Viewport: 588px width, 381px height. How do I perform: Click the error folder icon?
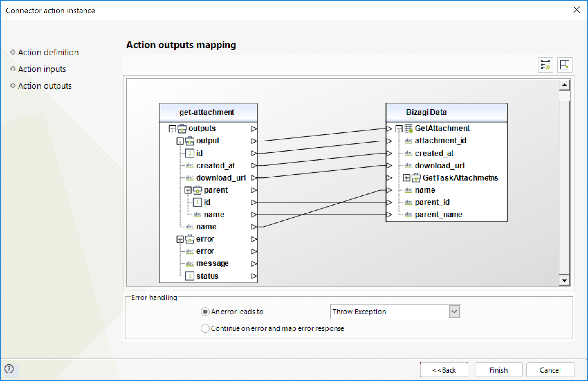pyautogui.click(x=190, y=239)
